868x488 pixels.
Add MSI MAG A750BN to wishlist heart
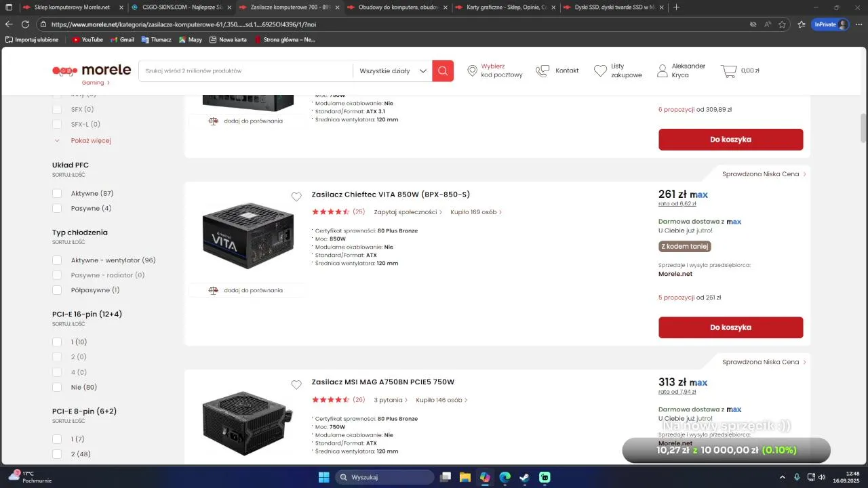[296, 384]
